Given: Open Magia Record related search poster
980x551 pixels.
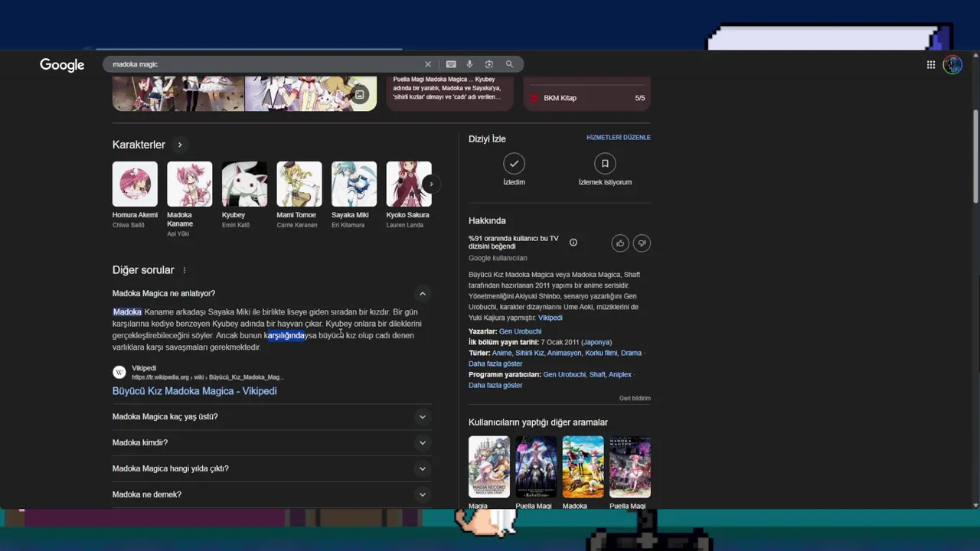Looking at the screenshot, I should pyautogui.click(x=488, y=467).
